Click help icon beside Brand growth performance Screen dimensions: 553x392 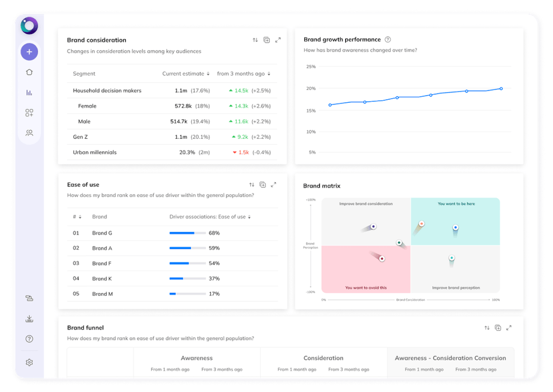(388, 39)
